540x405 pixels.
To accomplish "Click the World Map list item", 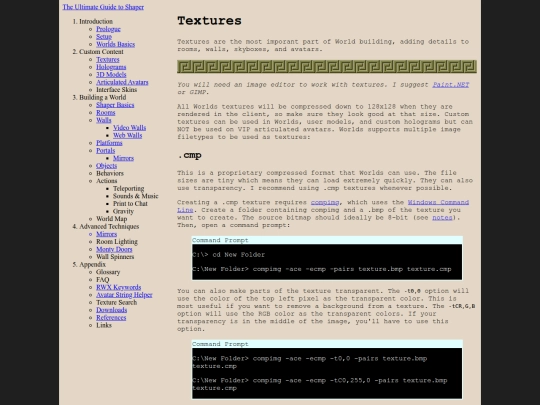I will pyautogui.click(x=112, y=219).
